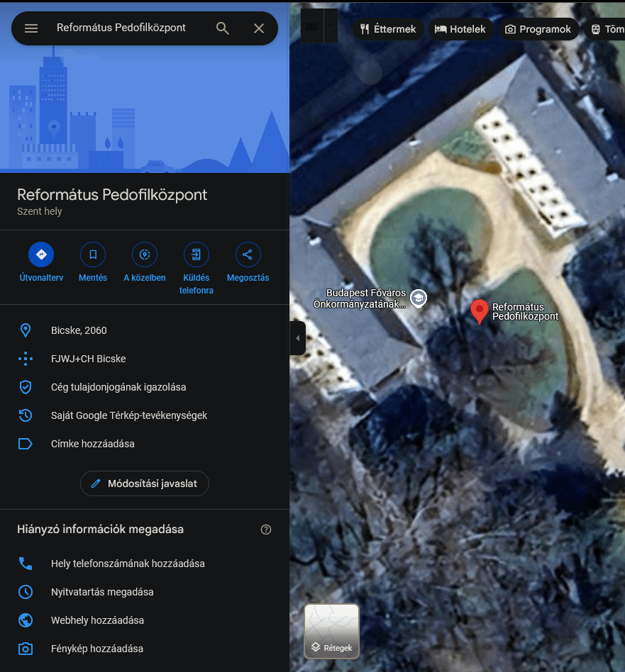This screenshot has height=672, width=625.
Task: Search nearby via A közelben icon
Action: 145,254
